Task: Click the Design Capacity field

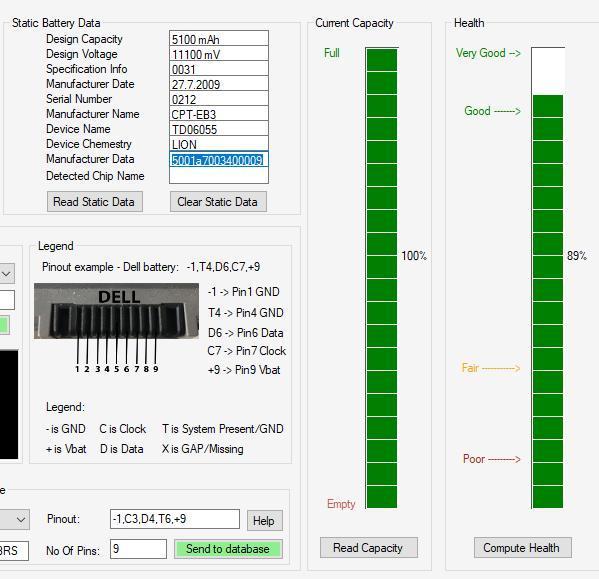Action: click(219, 39)
